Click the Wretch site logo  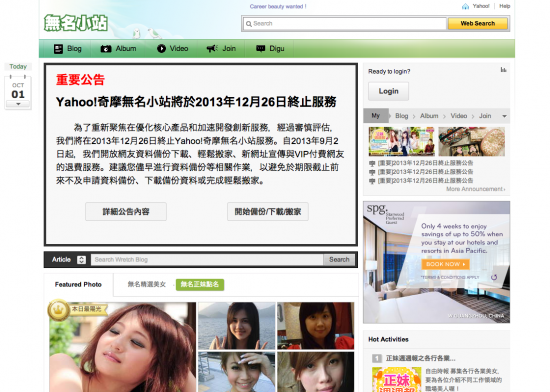point(76,23)
